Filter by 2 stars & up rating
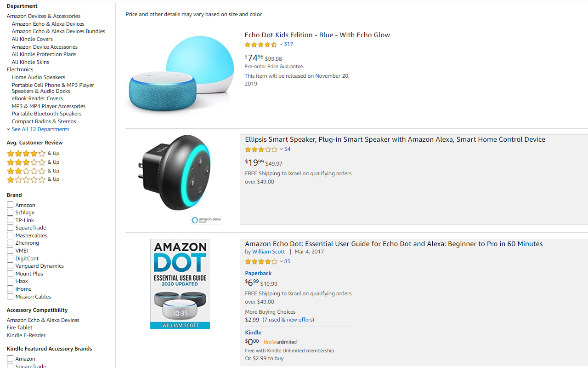The width and height of the screenshot is (588, 368). pos(27,171)
